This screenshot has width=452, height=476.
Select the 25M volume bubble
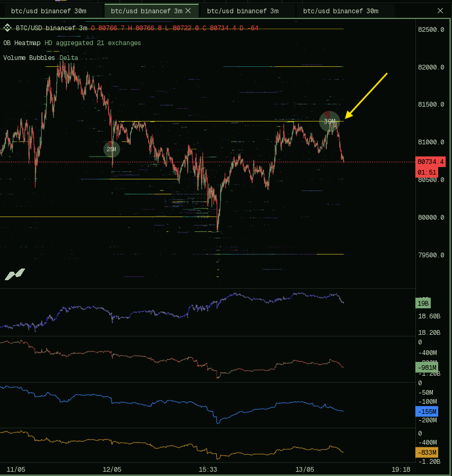click(x=112, y=149)
